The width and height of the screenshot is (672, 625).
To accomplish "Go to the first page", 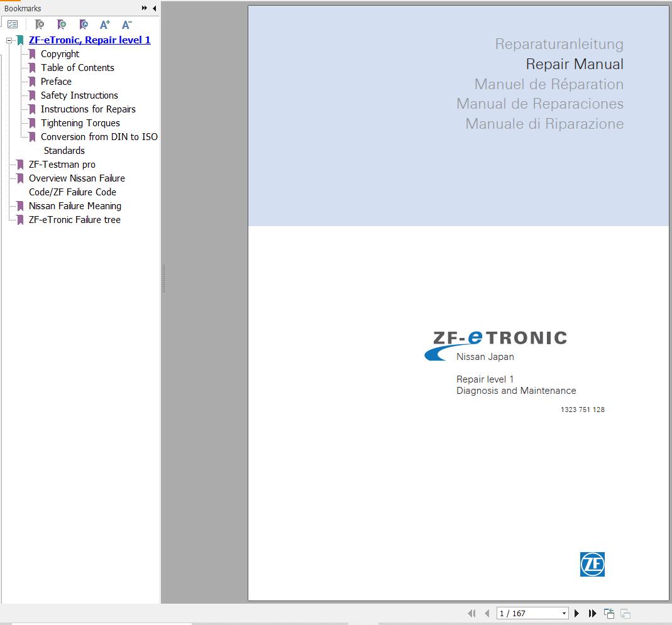I will tap(472, 614).
